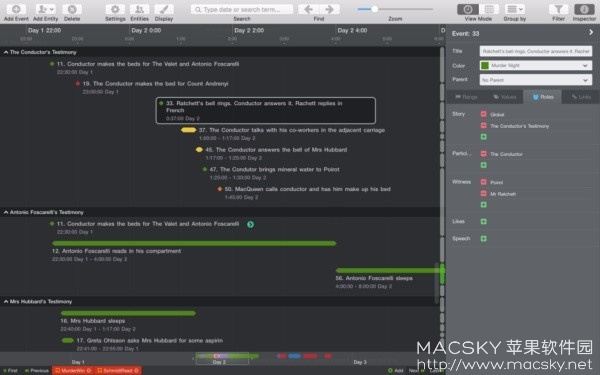Image resolution: width=600 pixels, height=375 pixels.
Task: Click the Add Event toolbar icon
Action: pyautogui.click(x=16, y=9)
